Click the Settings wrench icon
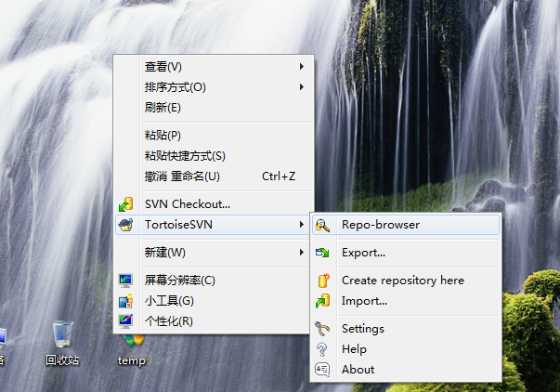This screenshot has height=392, width=560. (322, 329)
